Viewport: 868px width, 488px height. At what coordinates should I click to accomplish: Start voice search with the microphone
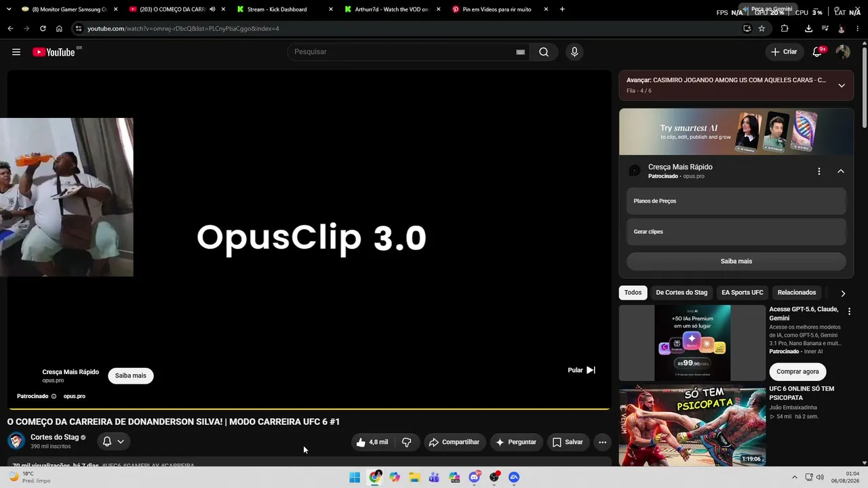(574, 52)
